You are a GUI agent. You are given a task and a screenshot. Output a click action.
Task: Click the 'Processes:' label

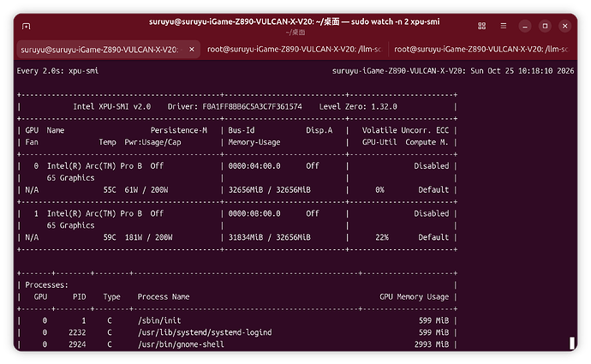click(x=47, y=285)
